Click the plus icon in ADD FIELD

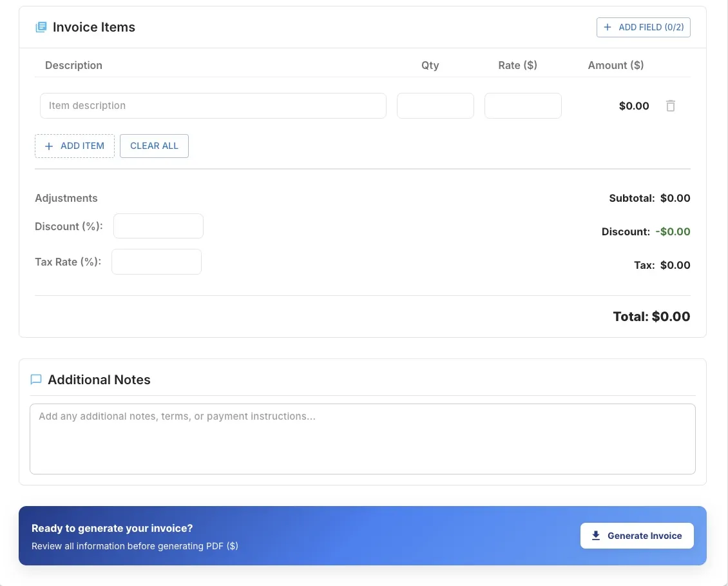click(608, 27)
